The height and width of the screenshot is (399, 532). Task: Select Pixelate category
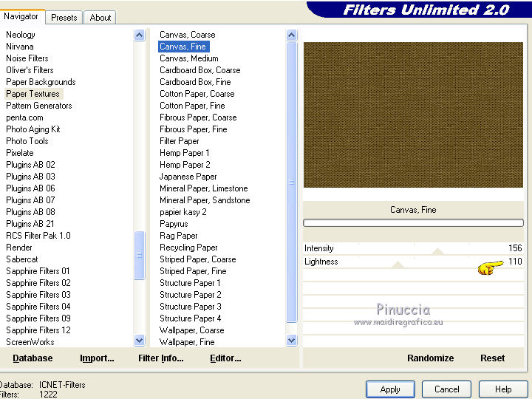pos(20,153)
